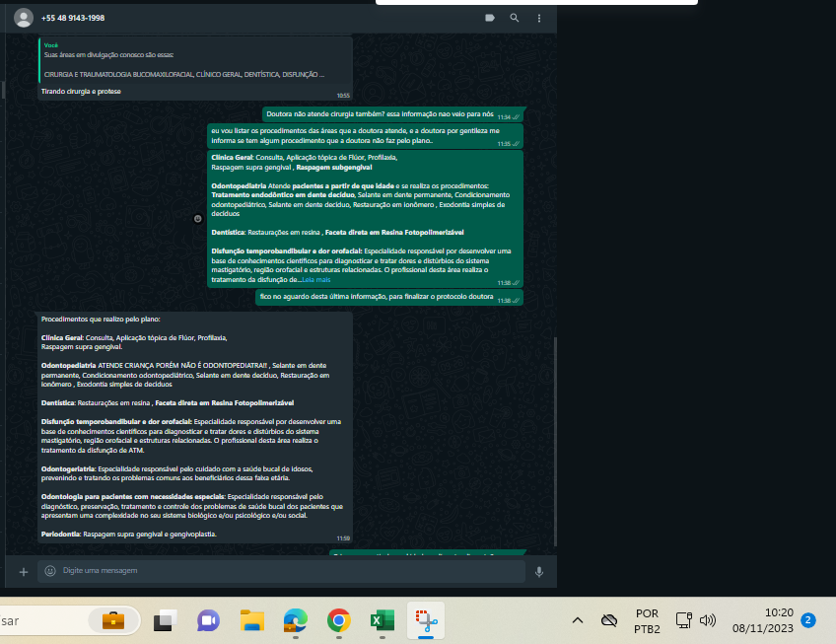Open the briefcase search highlight icon in taskbar

click(113, 620)
